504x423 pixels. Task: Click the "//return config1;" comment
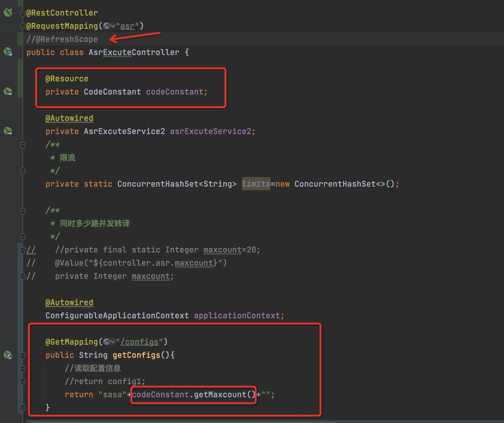click(x=105, y=381)
